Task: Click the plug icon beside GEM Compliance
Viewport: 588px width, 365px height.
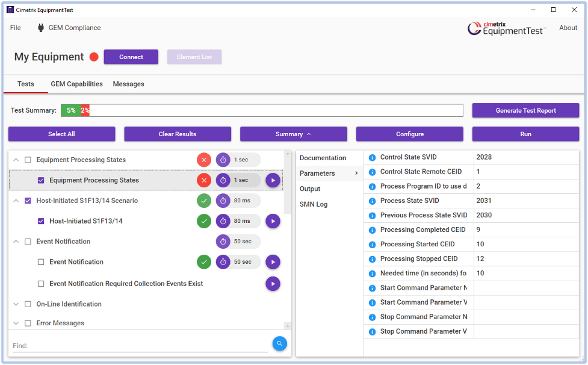Action: pyautogui.click(x=41, y=28)
